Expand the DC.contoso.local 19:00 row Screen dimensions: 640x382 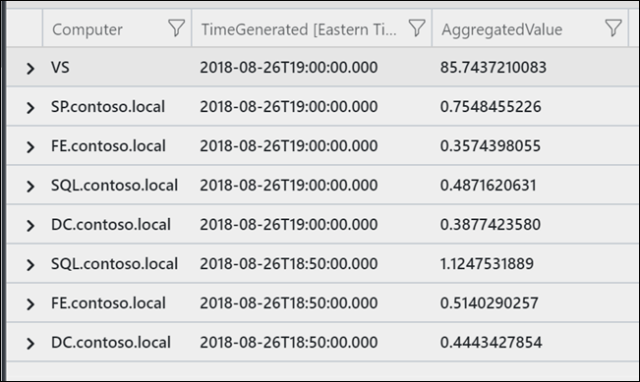tap(30, 225)
